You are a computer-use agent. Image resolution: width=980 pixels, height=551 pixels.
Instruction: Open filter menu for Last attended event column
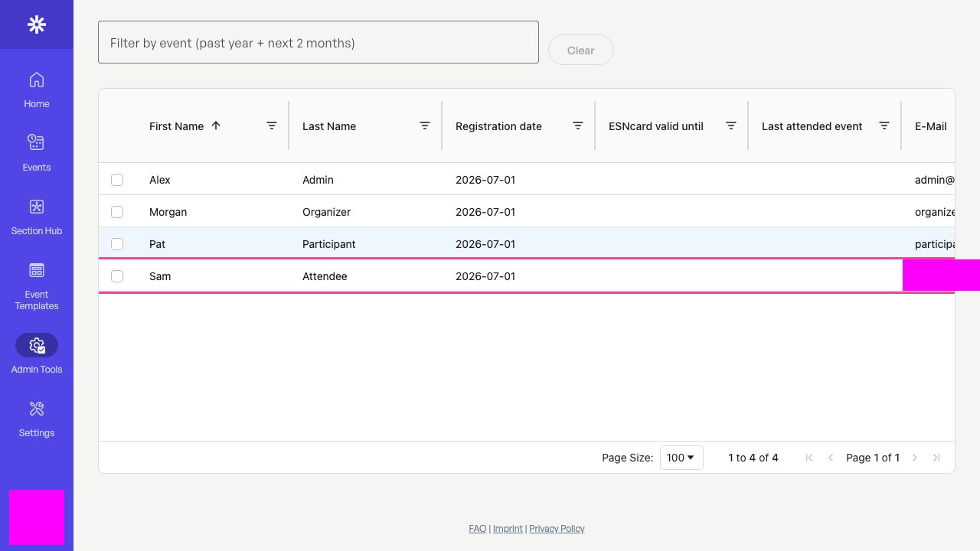click(884, 126)
